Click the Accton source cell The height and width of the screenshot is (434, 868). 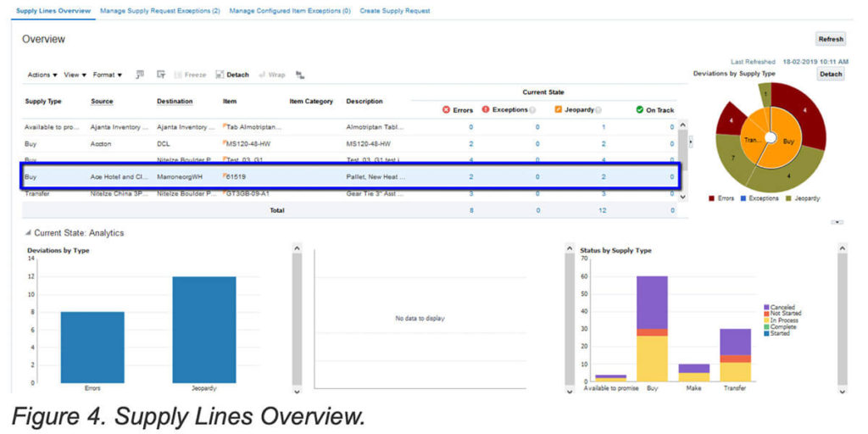click(x=102, y=144)
